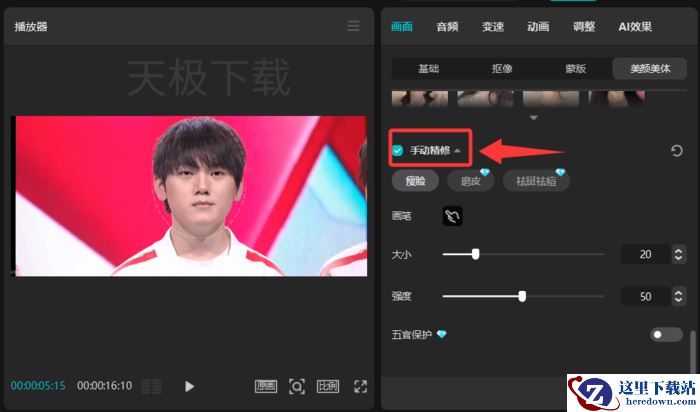Collapse the 手动精修 section arrow
700x412 pixels.
[457, 151]
